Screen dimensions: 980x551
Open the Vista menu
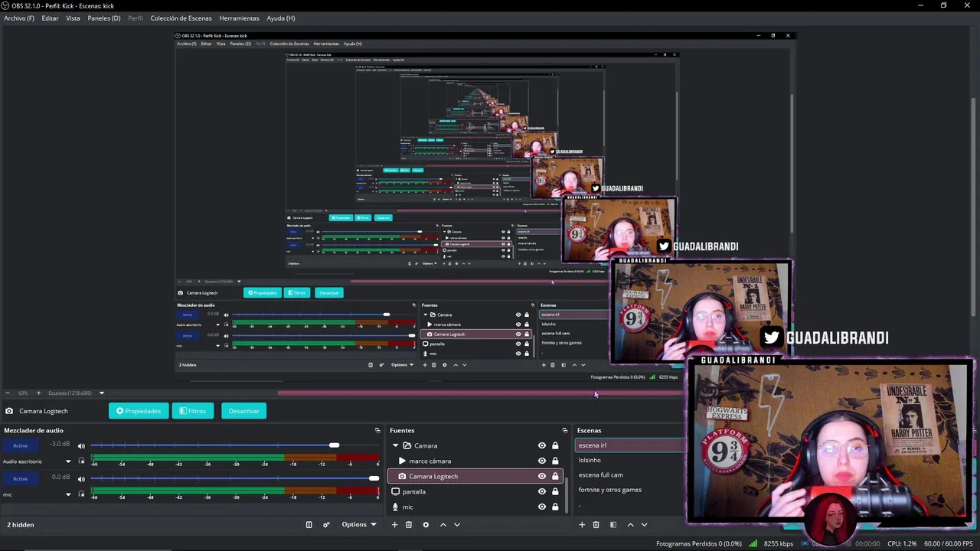click(73, 18)
